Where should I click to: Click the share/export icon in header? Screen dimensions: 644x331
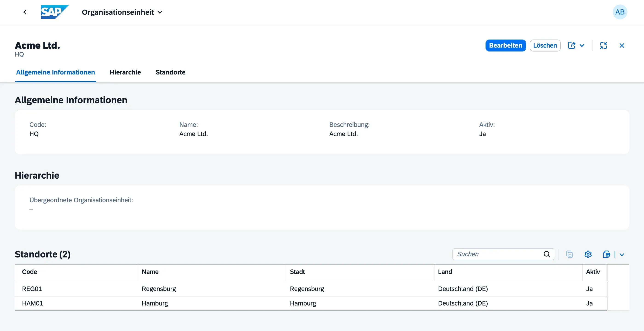[x=572, y=46]
